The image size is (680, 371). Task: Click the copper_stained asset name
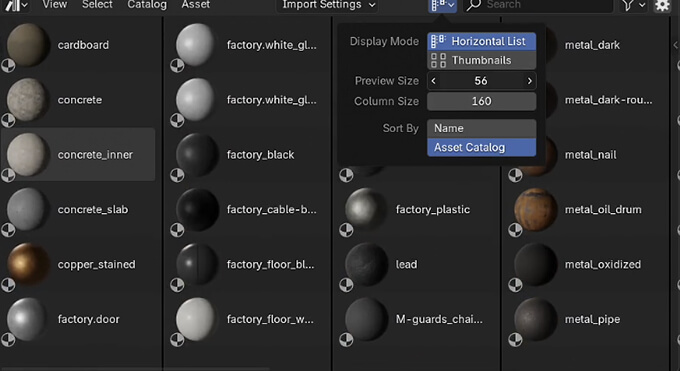click(x=96, y=265)
